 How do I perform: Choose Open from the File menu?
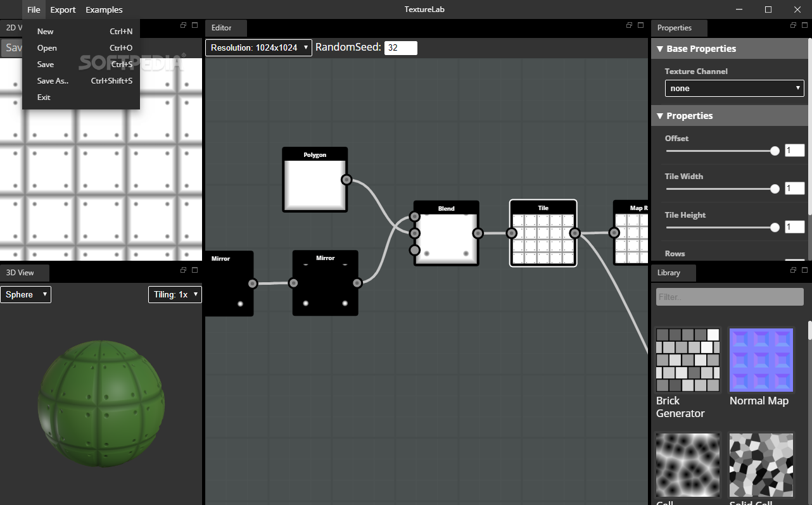coord(81,48)
